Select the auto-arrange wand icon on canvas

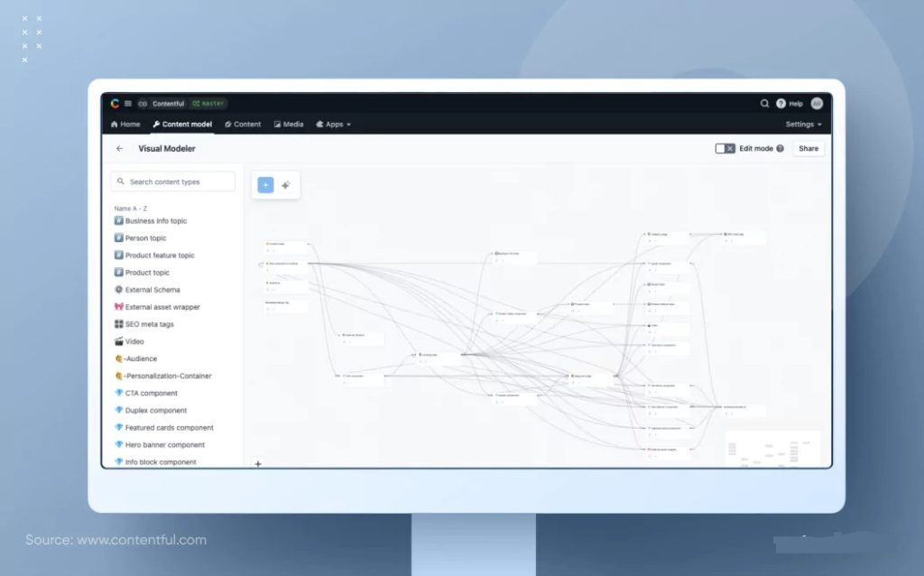point(285,184)
